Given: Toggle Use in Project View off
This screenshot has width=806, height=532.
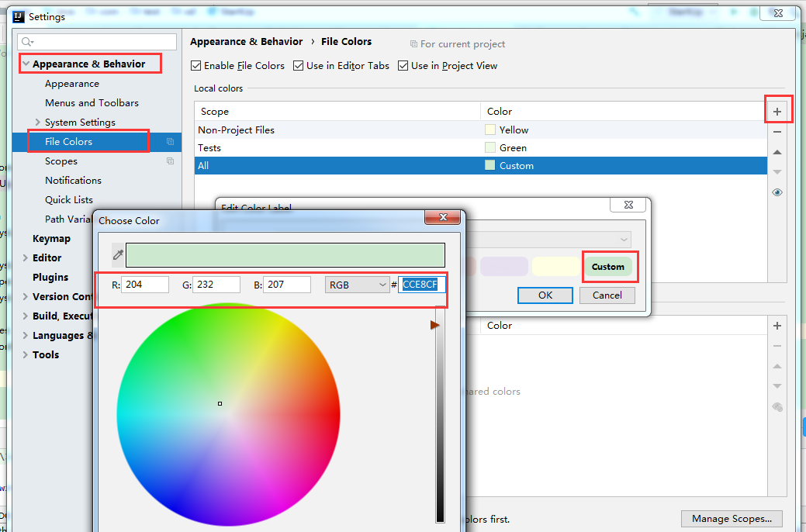Looking at the screenshot, I should pos(403,66).
